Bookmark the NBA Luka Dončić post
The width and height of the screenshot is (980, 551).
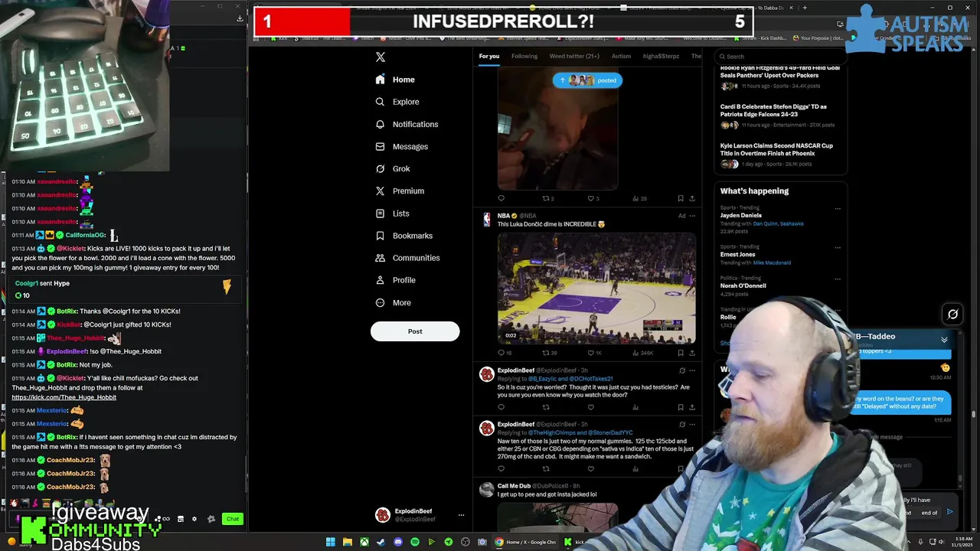(681, 353)
